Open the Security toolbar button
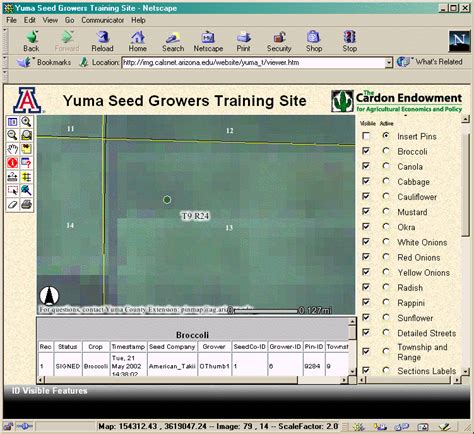 coord(279,41)
